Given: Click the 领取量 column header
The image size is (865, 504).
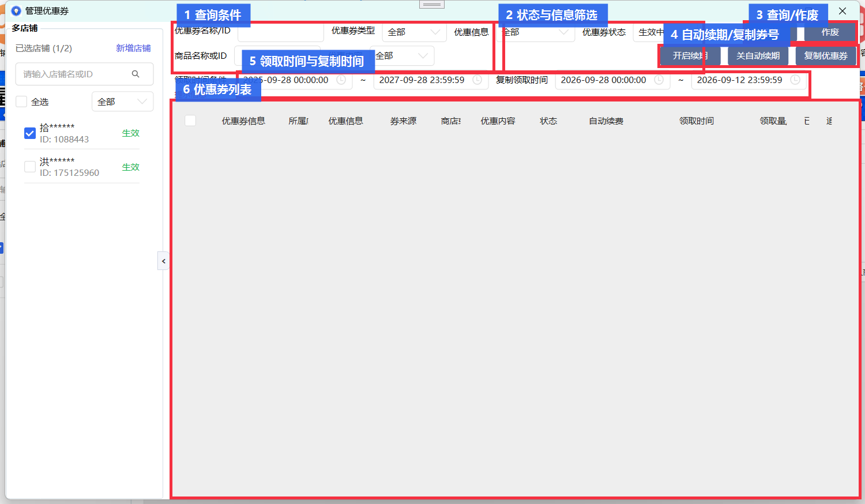Looking at the screenshot, I should (x=773, y=121).
